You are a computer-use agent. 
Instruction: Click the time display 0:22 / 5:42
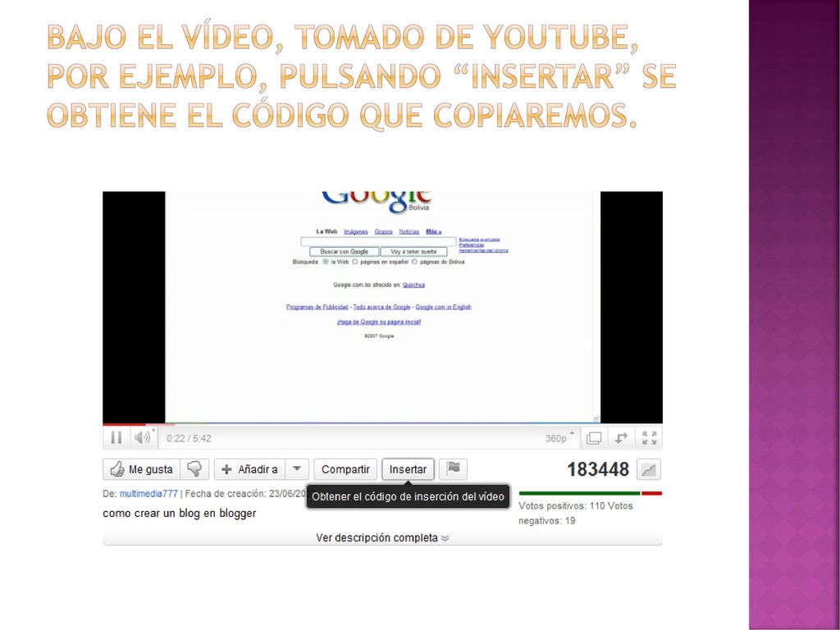(x=189, y=438)
